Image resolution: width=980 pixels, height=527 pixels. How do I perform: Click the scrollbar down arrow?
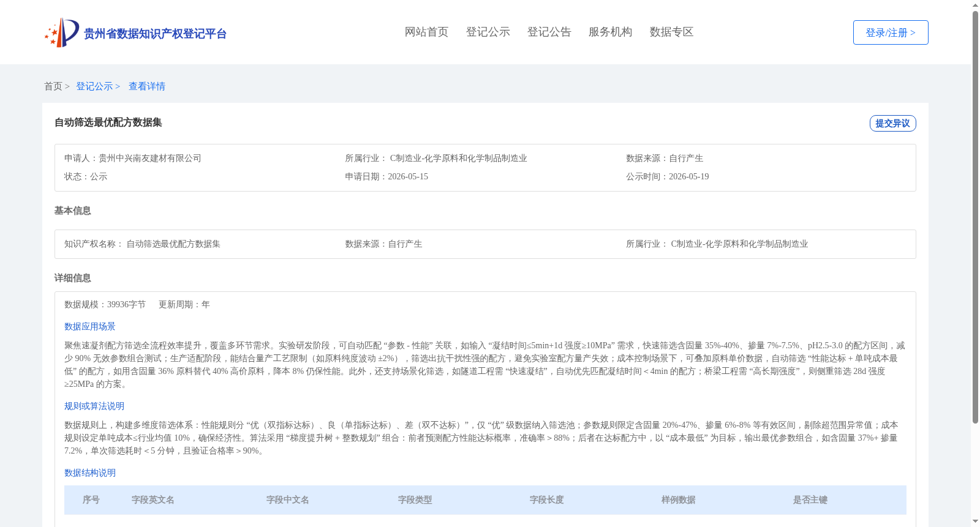pos(975,521)
